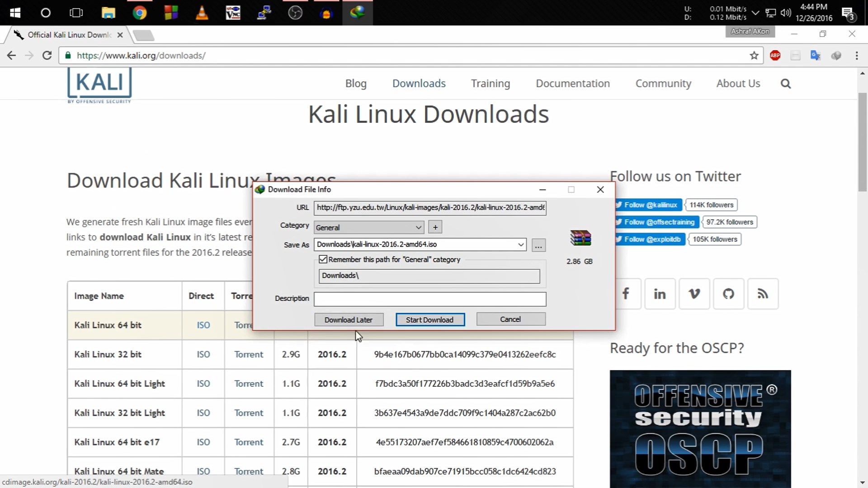This screenshot has width=868, height=488.
Task: Open Chrome's three-dot menu
Action: (x=857, y=55)
